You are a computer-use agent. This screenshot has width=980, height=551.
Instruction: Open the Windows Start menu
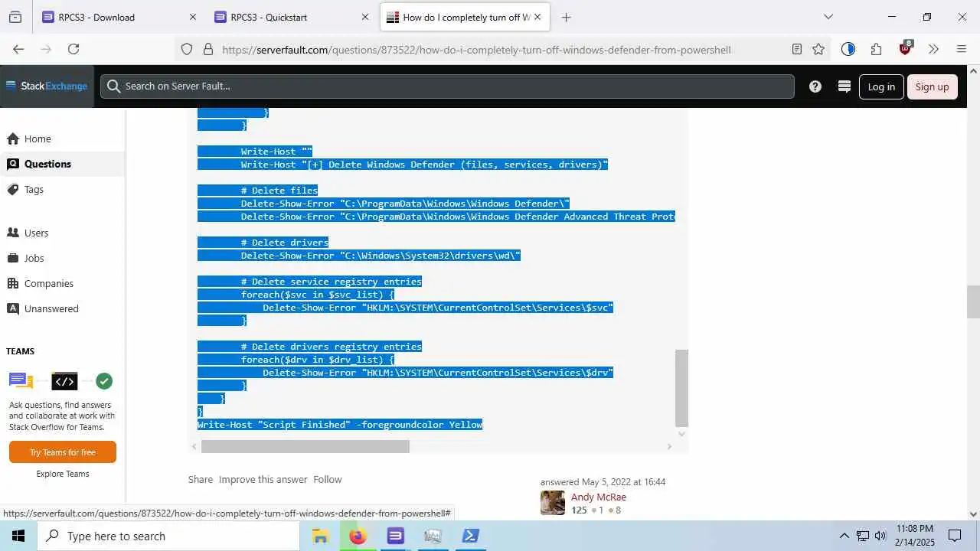[x=18, y=536]
